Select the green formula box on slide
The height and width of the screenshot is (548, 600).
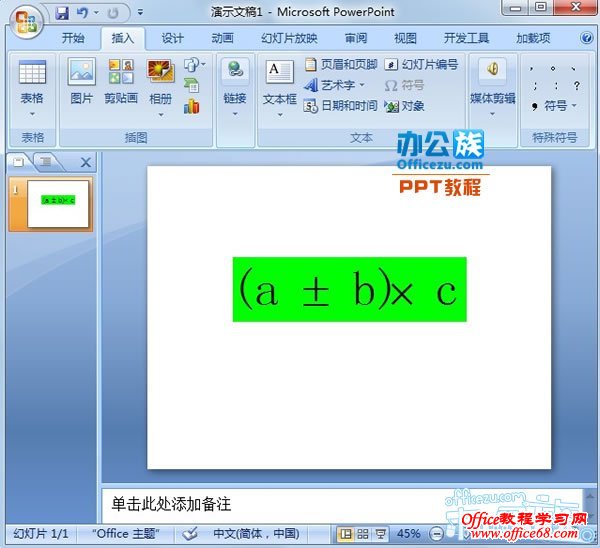point(349,289)
